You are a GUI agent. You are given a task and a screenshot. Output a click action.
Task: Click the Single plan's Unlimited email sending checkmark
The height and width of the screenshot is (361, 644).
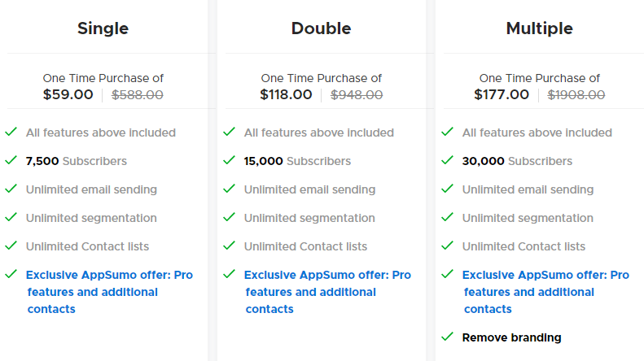click(x=11, y=189)
